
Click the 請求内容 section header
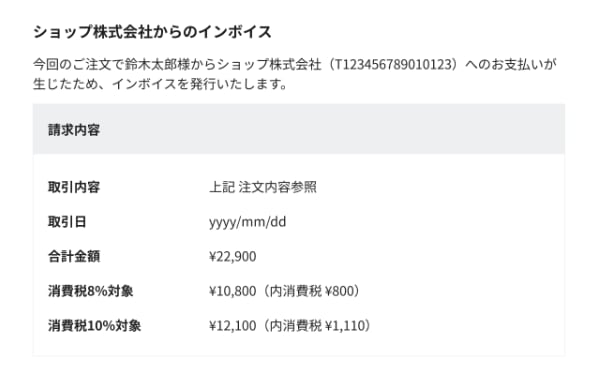point(74,130)
